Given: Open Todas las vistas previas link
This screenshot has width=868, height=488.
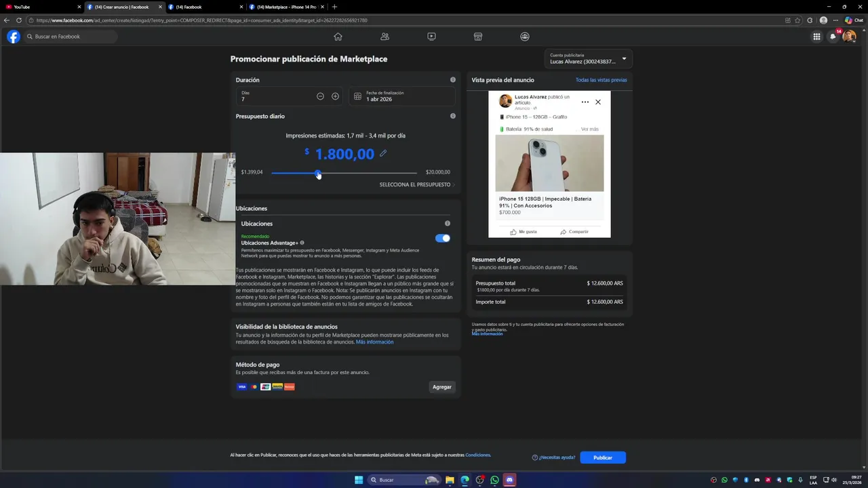Looking at the screenshot, I should click(601, 80).
